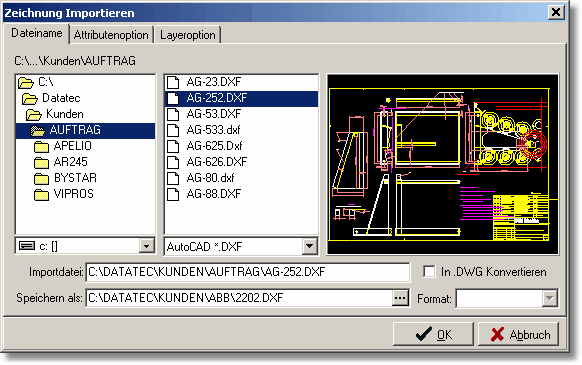Click the AG-626.DXF document icon

click(173, 162)
